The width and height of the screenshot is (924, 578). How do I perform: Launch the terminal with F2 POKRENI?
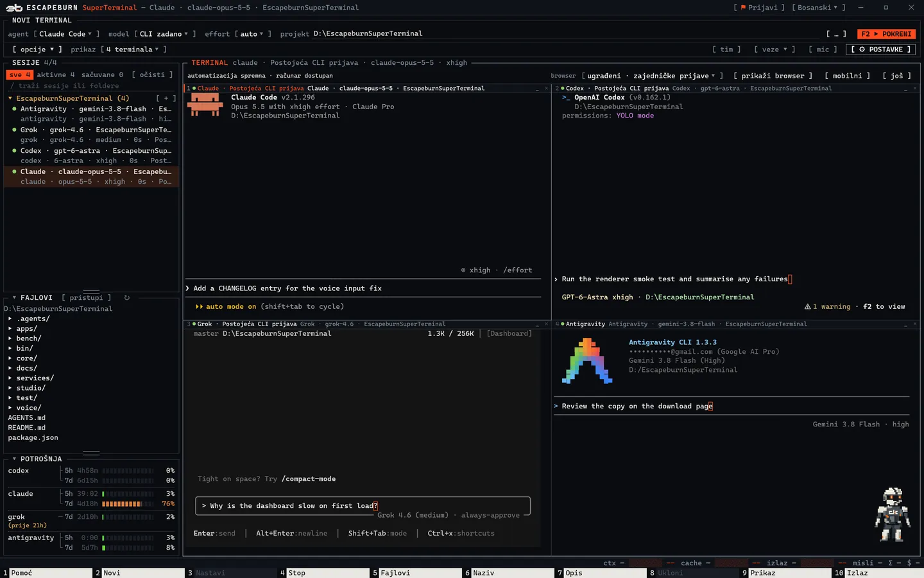(886, 34)
